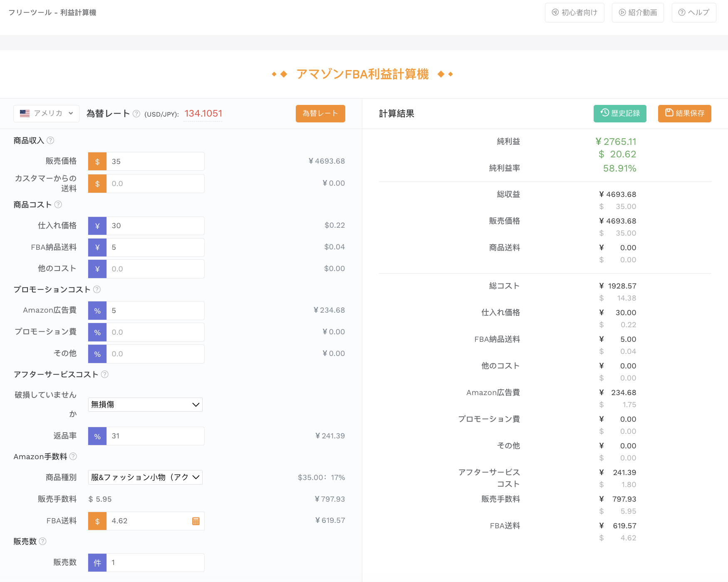Image resolution: width=728 pixels, height=582 pixels.
Task: Click the 返品率 input field
Action: tap(155, 436)
